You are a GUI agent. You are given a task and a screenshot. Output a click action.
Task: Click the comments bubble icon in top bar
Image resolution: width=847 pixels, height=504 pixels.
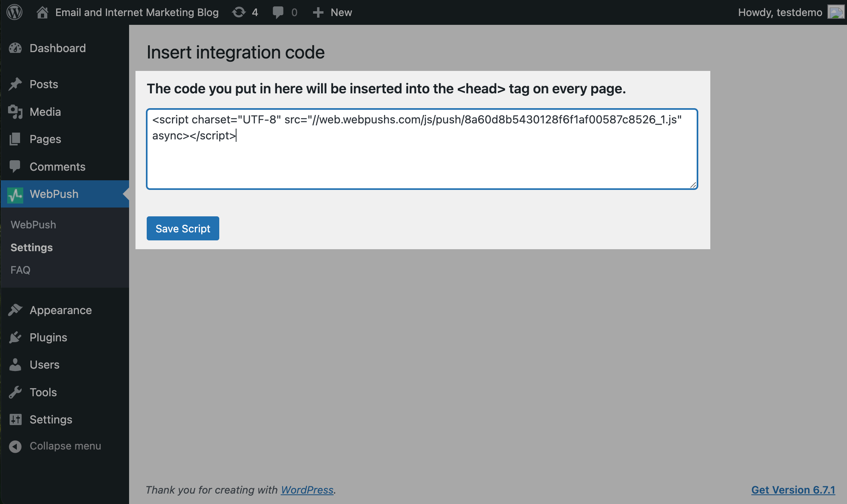coord(278,12)
